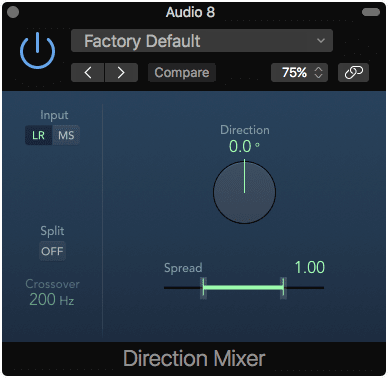Screen dimensions: 388x378
Task: Click the Compare button
Action: [x=182, y=72]
